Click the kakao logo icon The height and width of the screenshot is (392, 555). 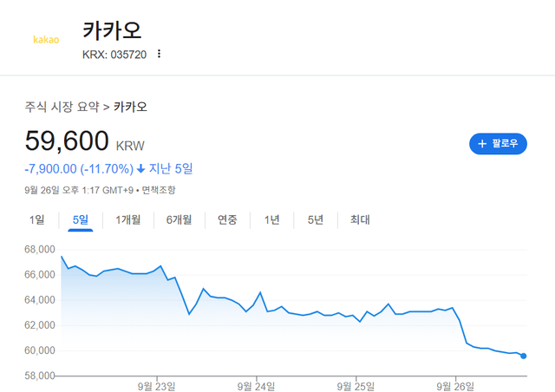46,40
